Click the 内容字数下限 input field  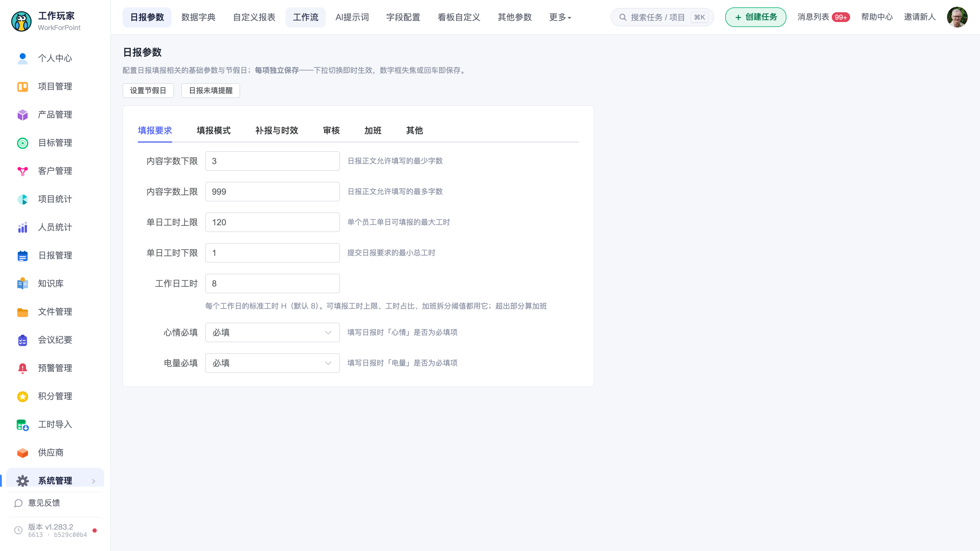click(272, 161)
